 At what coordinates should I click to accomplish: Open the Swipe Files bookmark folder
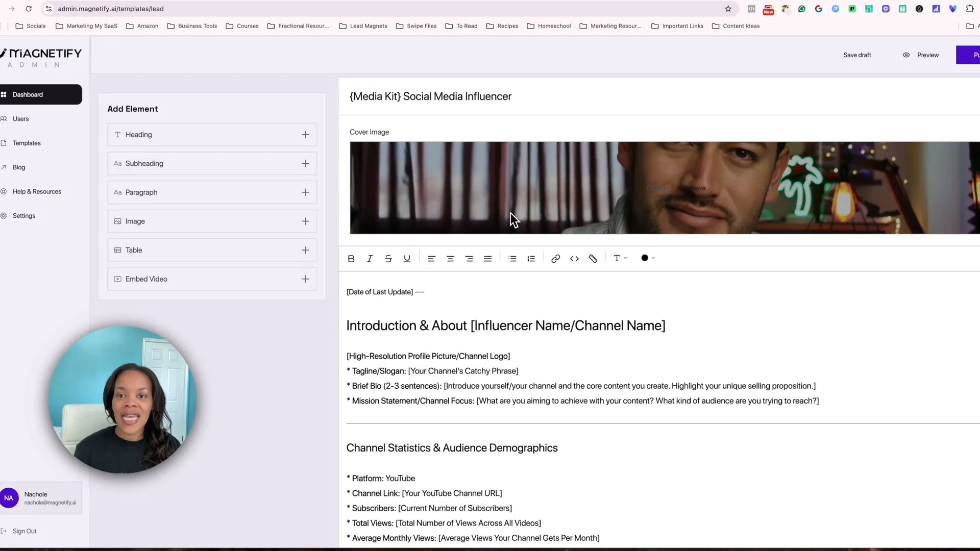click(x=416, y=26)
